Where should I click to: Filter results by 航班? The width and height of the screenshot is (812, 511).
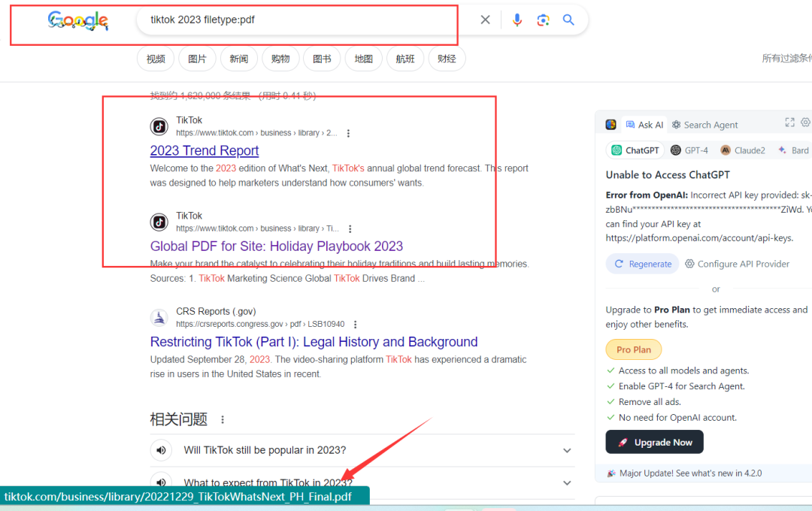tap(405, 59)
